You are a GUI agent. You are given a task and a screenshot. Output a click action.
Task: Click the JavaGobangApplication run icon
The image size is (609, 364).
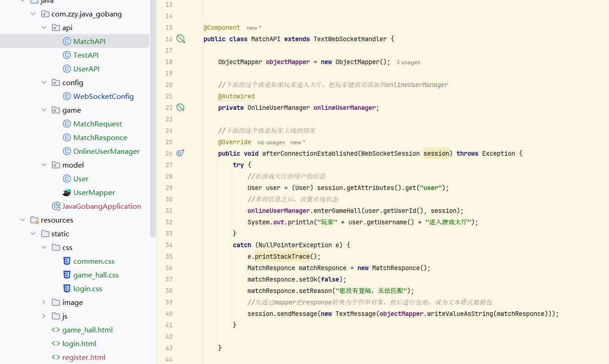[x=56, y=206]
